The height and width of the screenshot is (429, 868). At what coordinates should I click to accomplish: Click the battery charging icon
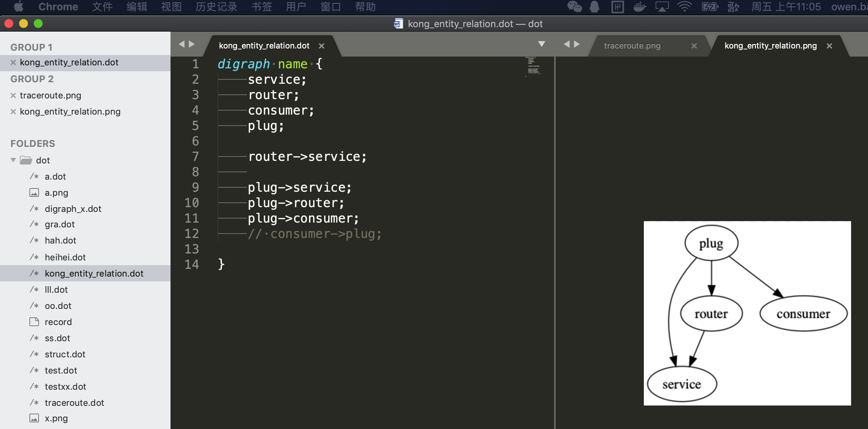click(x=709, y=7)
